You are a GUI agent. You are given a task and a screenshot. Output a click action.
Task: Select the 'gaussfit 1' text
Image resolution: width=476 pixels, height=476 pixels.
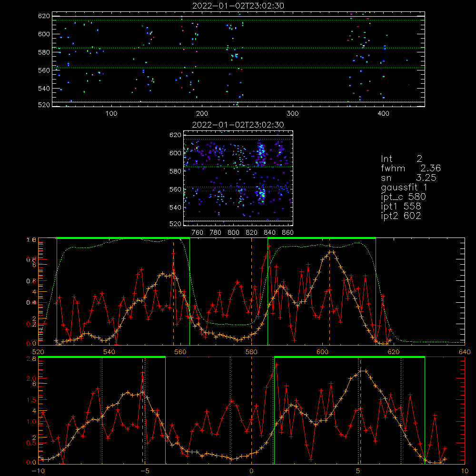[404, 187]
